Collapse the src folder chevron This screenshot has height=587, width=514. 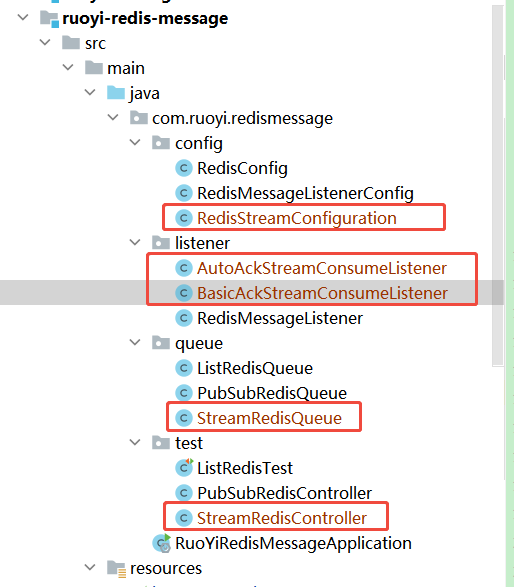(x=45, y=42)
